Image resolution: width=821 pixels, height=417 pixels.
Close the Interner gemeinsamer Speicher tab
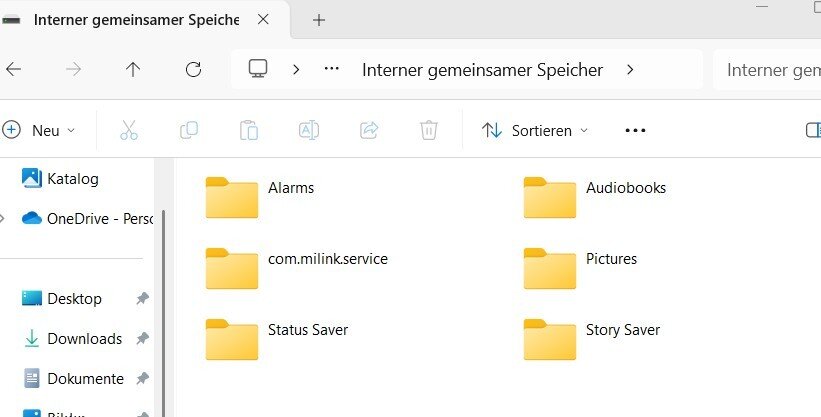[262, 20]
